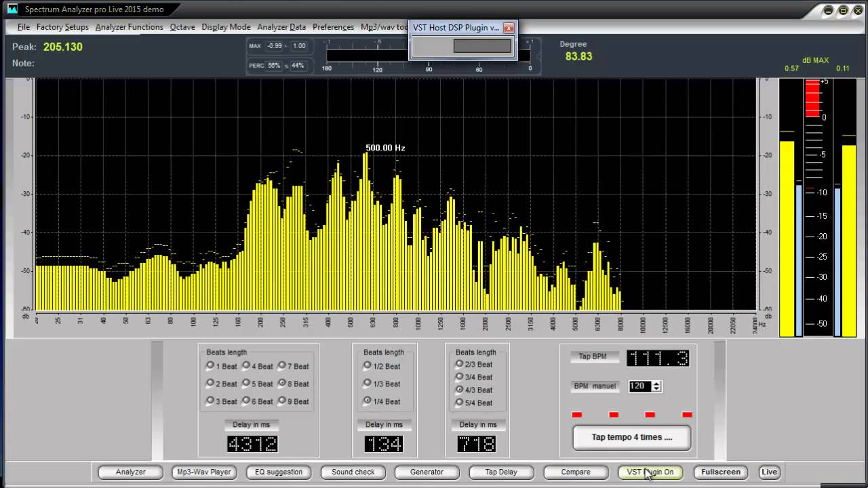
Task: Open the Octave menu
Action: (x=182, y=27)
